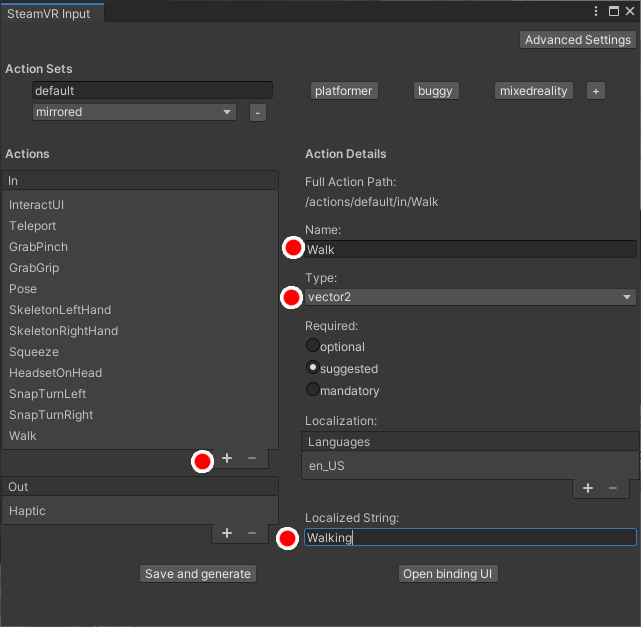The height and width of the screenshot is (627, 641).
Task: Add a new In action with plus
Action: click(x=227, y=458)
